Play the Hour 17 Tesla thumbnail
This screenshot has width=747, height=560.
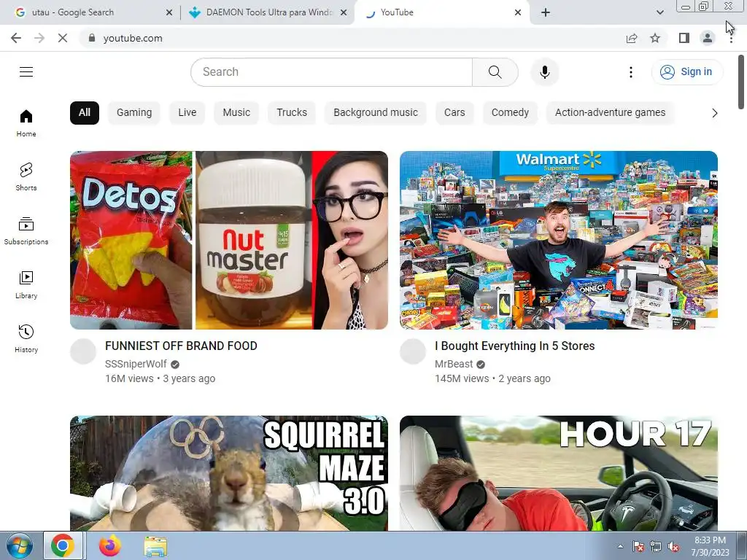(x=558, y=473)
